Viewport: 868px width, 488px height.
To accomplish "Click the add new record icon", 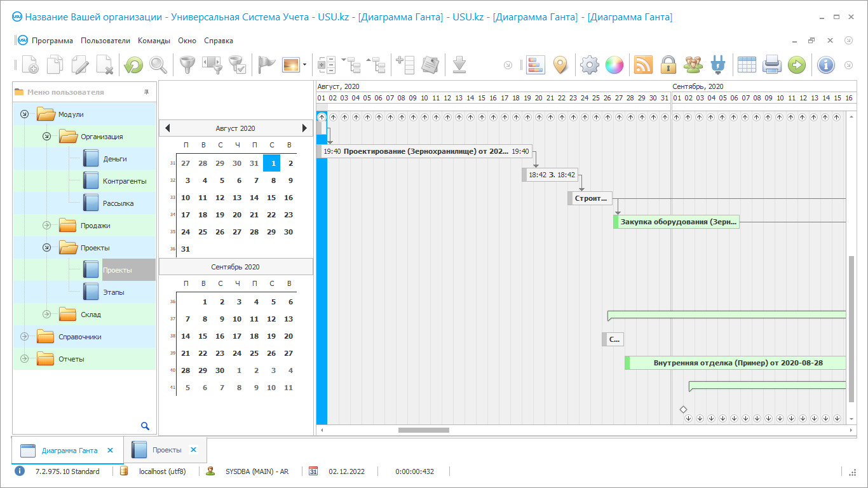I will (x=31, y=64).
